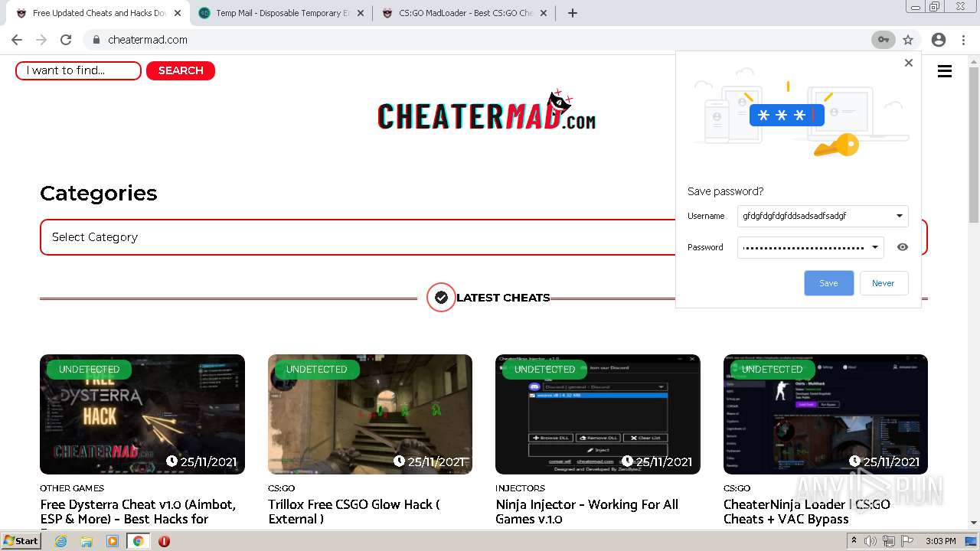Click the red SEARCH button
The image size is (980, 551).
181,70
